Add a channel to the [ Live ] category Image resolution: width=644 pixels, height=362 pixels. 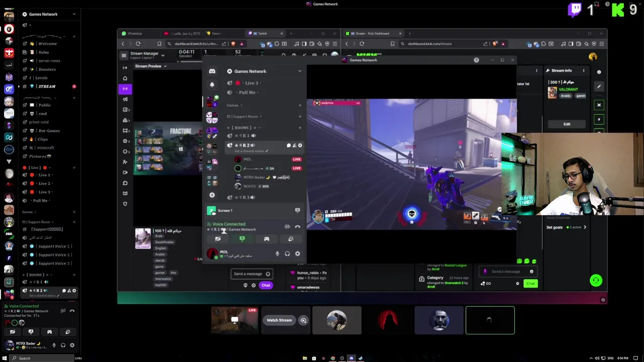[74, 167]
